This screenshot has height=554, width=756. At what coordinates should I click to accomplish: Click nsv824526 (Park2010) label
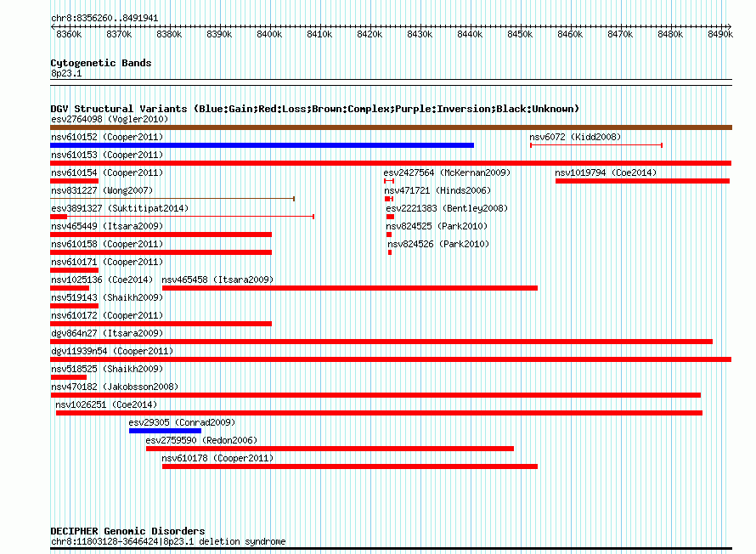pyautogui.click(x=438, y=244)
